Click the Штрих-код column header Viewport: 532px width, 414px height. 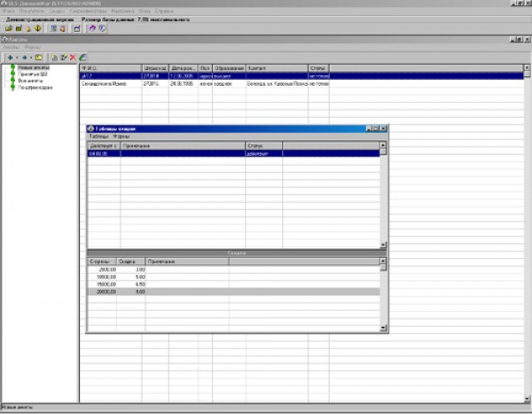point(155,68)
